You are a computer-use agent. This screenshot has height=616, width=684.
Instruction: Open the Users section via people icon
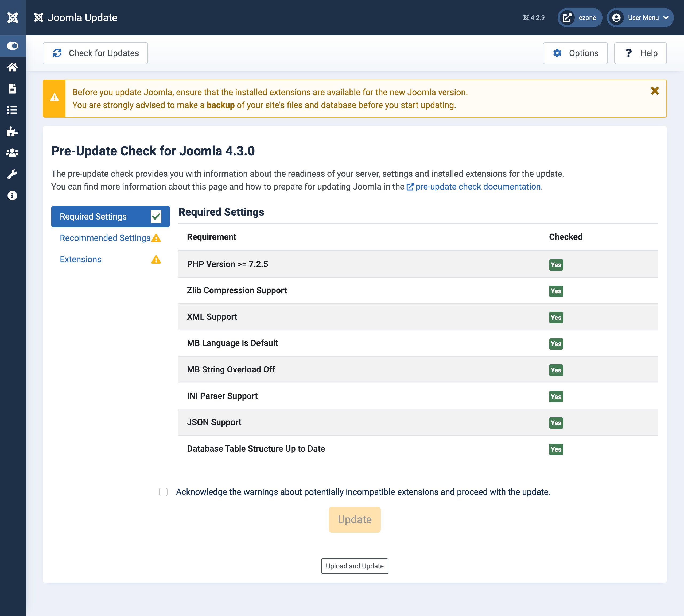tap(13, 153)
